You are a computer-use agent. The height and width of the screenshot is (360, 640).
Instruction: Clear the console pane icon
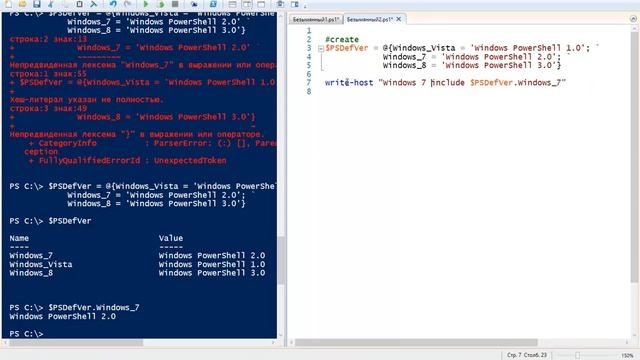pyautogui.click(x=93, y=4)
